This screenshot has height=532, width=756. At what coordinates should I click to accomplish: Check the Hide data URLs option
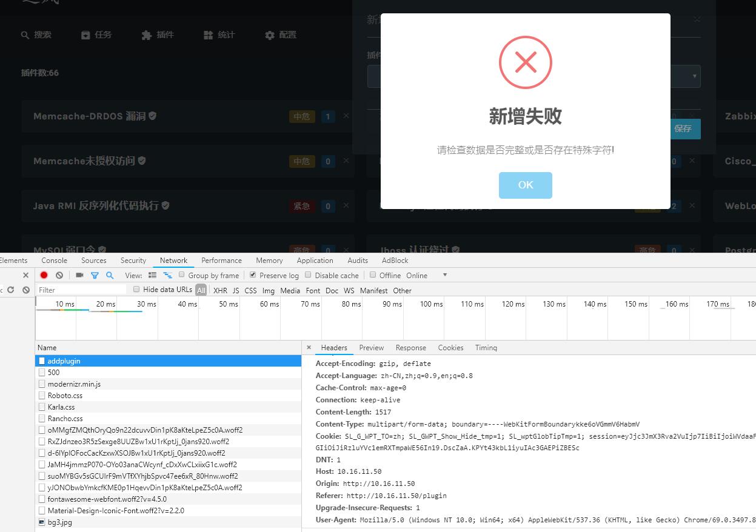(x=136, y=289)
